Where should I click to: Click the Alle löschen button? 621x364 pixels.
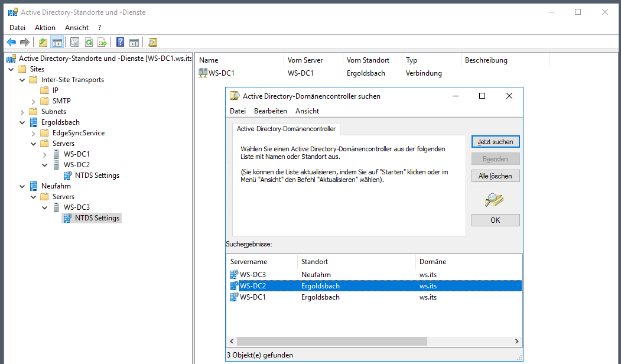tap(496, 176)
